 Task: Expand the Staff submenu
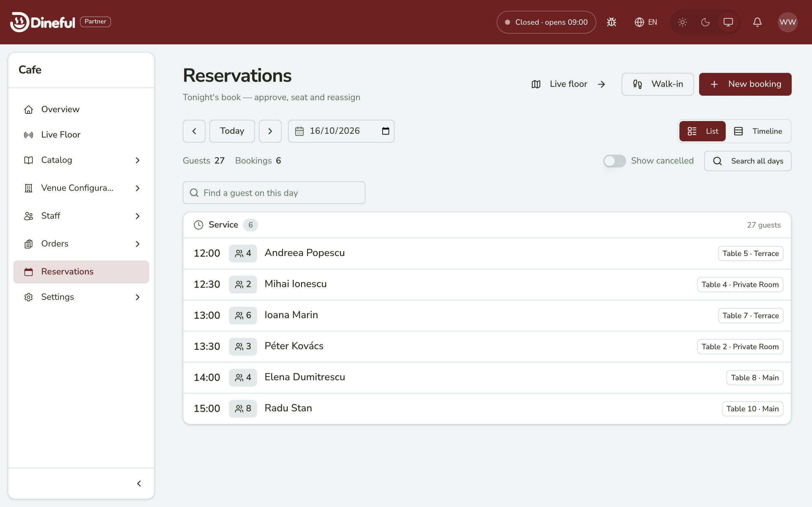click(x=81, y=216)
